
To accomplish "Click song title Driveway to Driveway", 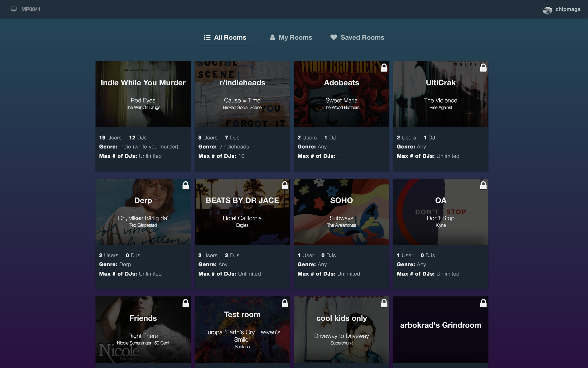I will point(341,336).
